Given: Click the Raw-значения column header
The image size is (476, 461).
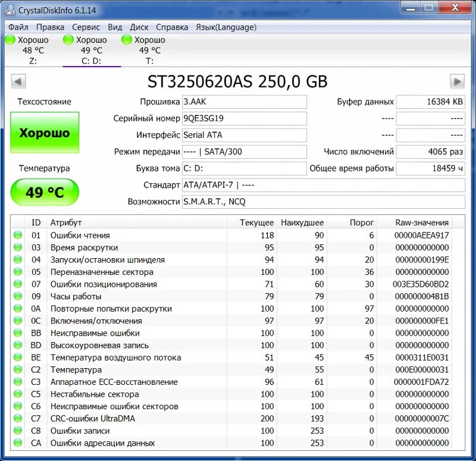Looking at the screenshot, I should tap(414, 222).
